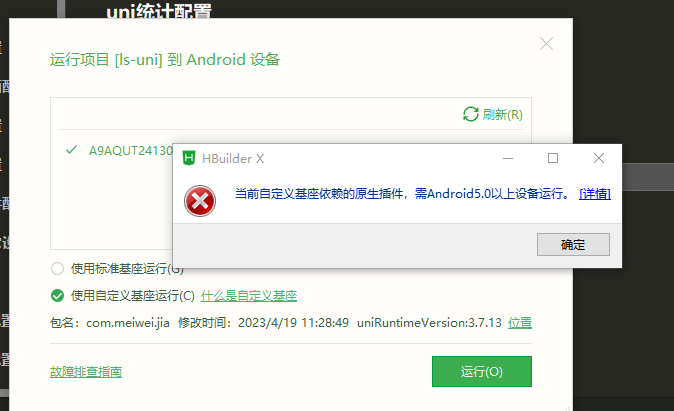Maximize the HBuilder X message box
Image resolution: width=674 pixels, height=411 pixels.
tap(553, 158)
